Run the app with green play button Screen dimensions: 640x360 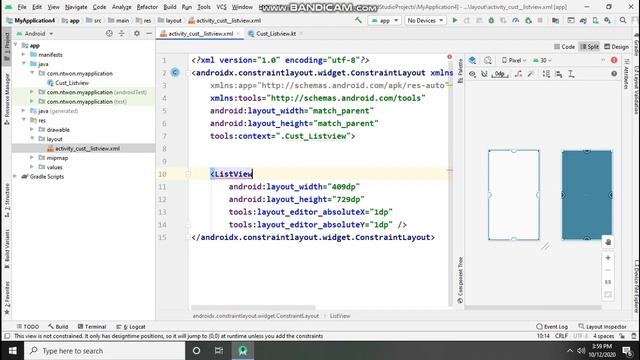pos(455,20)
